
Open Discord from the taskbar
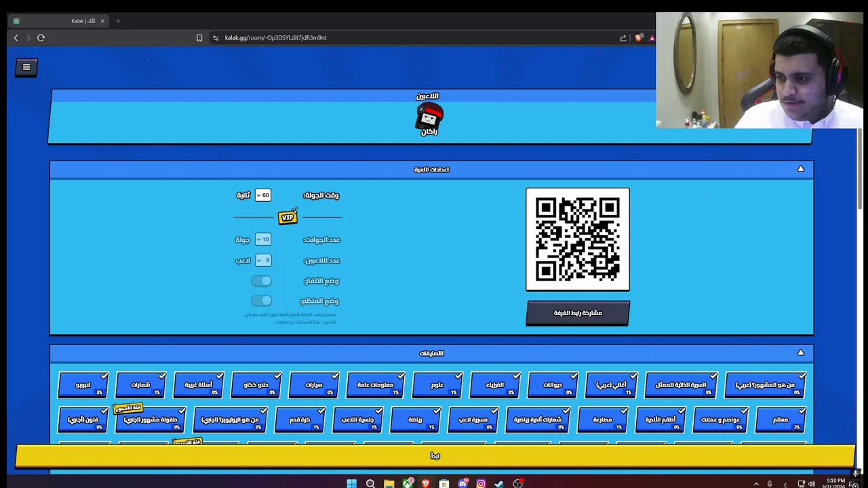click(x=462, y=483)
